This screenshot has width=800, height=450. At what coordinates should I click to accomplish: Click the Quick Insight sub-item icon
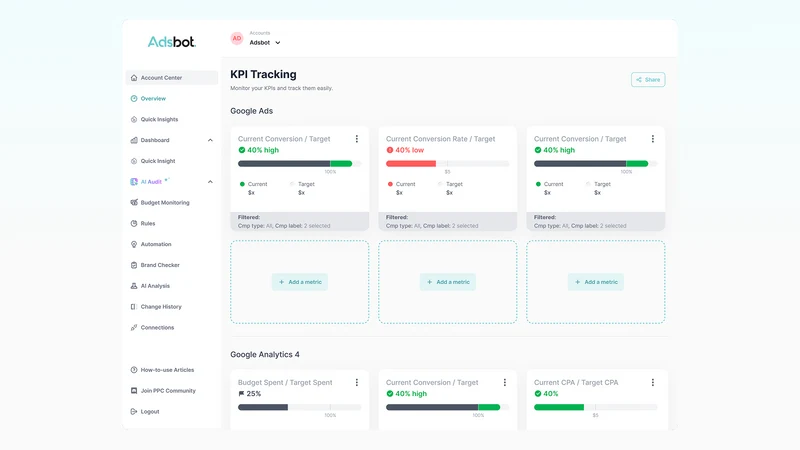134,161
